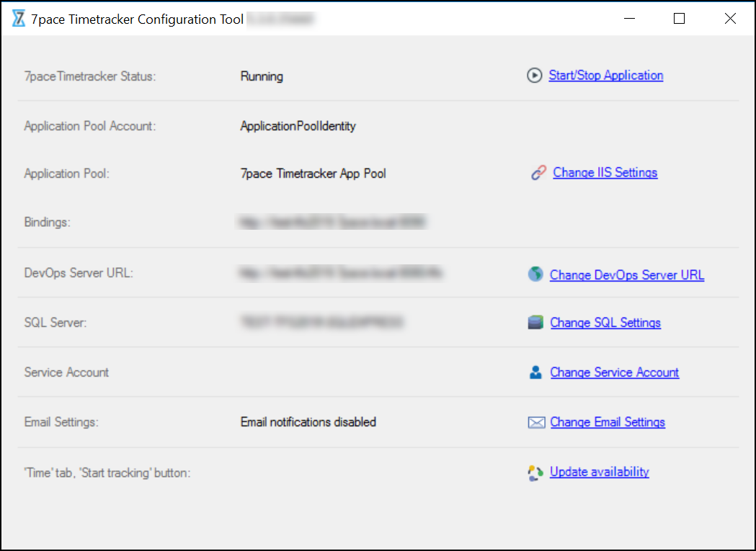Click the 'ApplicationPoolIdentity' value
756x551 pixels.
pyautogui.click(x=298, y=126)
